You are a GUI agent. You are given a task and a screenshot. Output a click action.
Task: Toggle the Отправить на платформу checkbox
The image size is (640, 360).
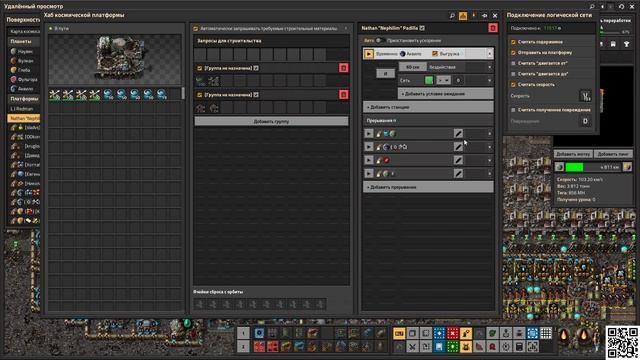tap(513, 53)
